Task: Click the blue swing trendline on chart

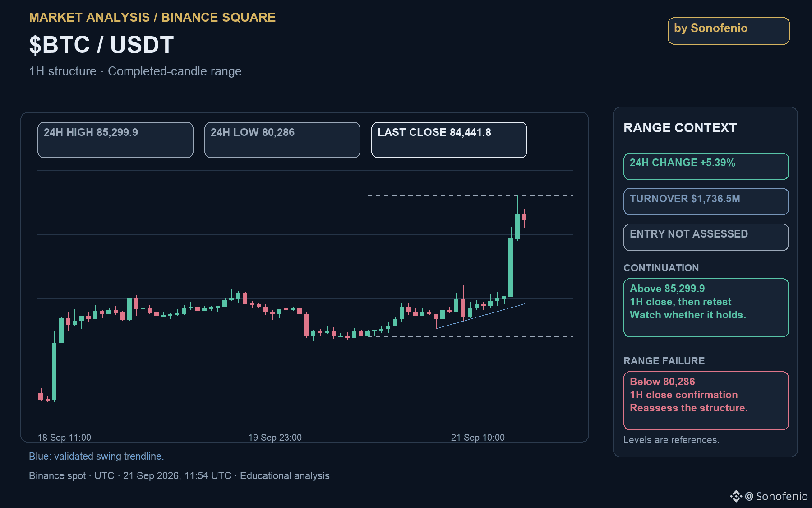Action: click(480, 316)
